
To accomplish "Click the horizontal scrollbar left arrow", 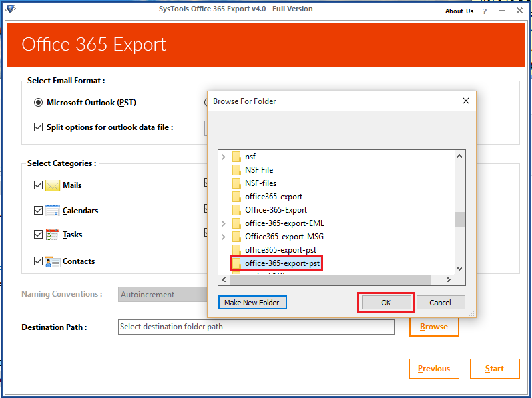I will point(224,280).
